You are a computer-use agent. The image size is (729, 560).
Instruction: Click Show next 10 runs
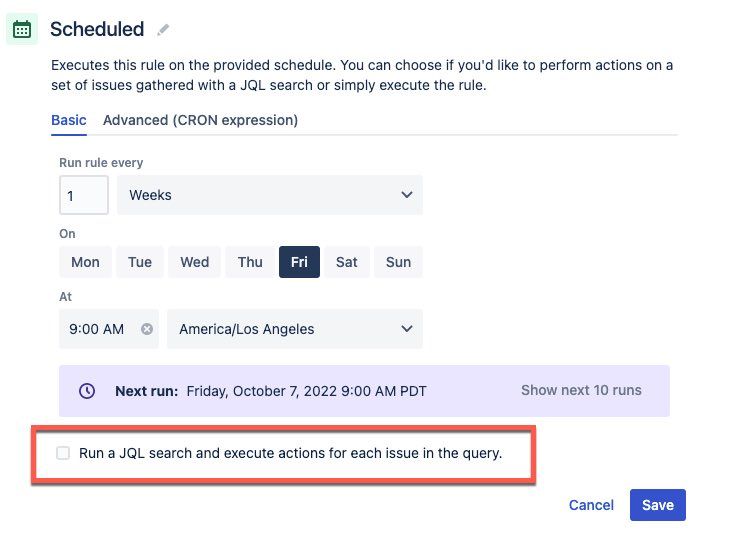pos(581,390)
